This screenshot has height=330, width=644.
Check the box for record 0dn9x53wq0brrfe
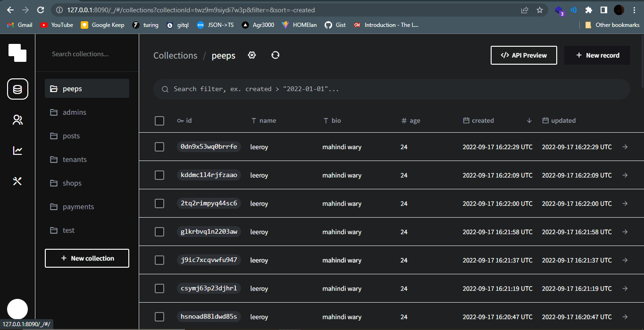pyautogui.click(x=159, y=147)
